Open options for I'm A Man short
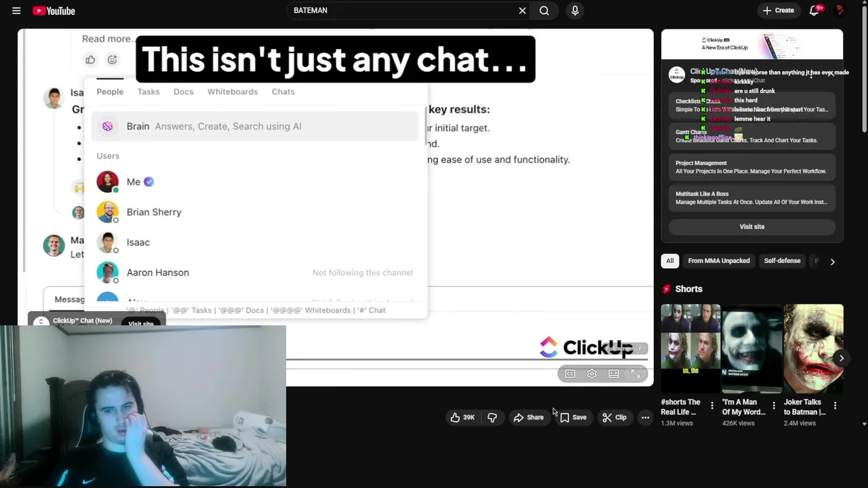868x488 pixels. coord(774,405)
